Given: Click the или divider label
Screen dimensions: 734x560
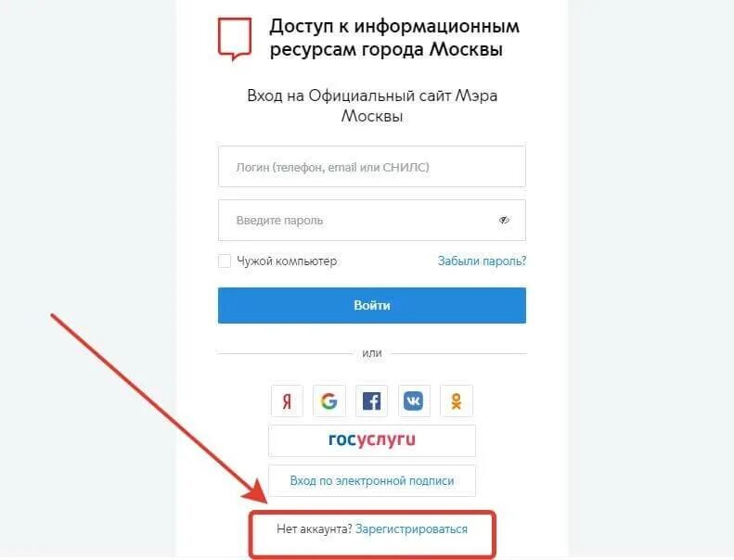Looking at the screenshot, I should point(372,353).
